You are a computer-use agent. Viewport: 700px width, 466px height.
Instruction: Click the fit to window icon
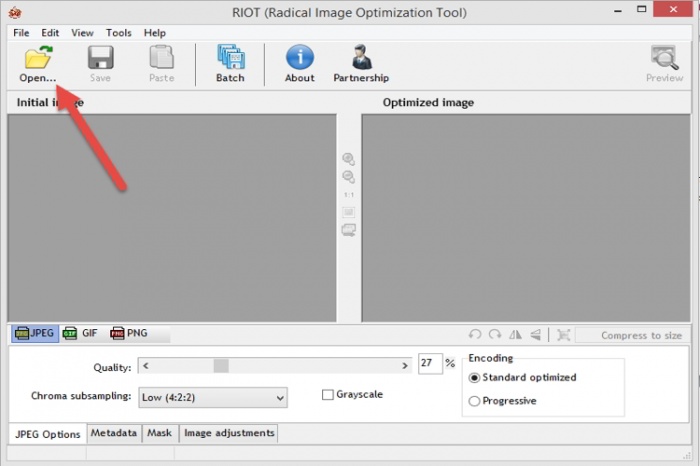coord(349,212)
